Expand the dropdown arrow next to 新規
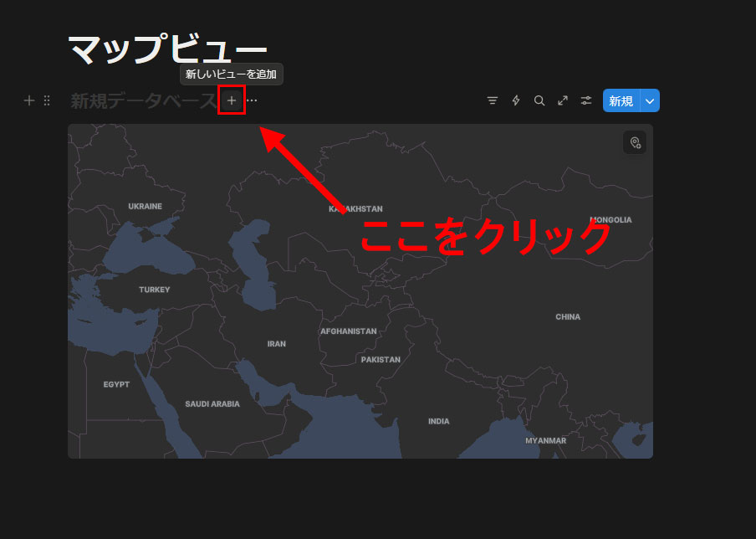This screenshot has width=756, height=539. tap(651, 101)
